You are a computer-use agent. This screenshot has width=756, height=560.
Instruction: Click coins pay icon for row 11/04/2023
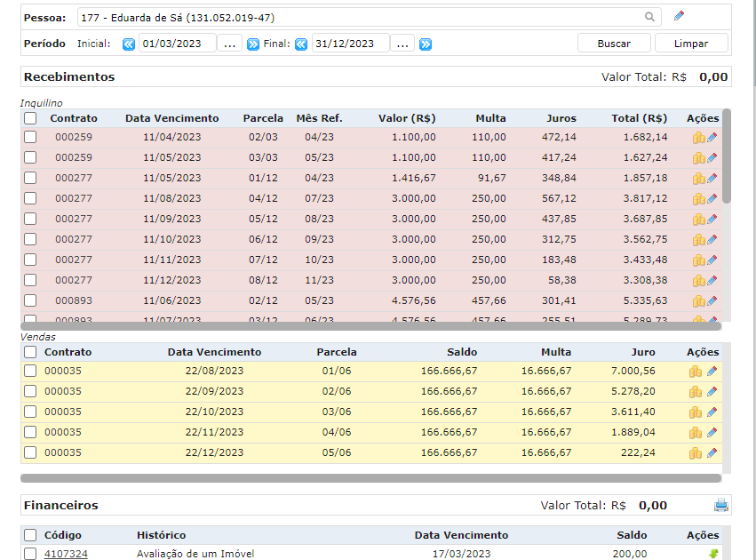tap(698, 138)
